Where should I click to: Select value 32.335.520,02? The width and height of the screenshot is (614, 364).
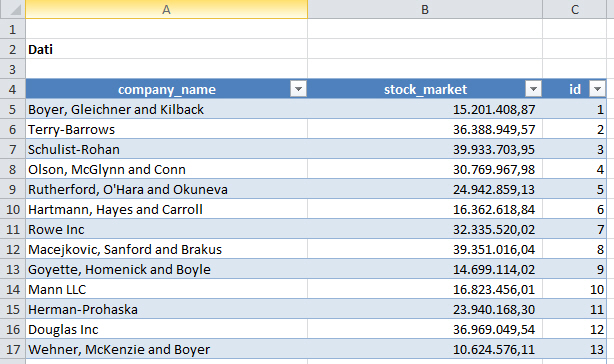pos(425,229)
